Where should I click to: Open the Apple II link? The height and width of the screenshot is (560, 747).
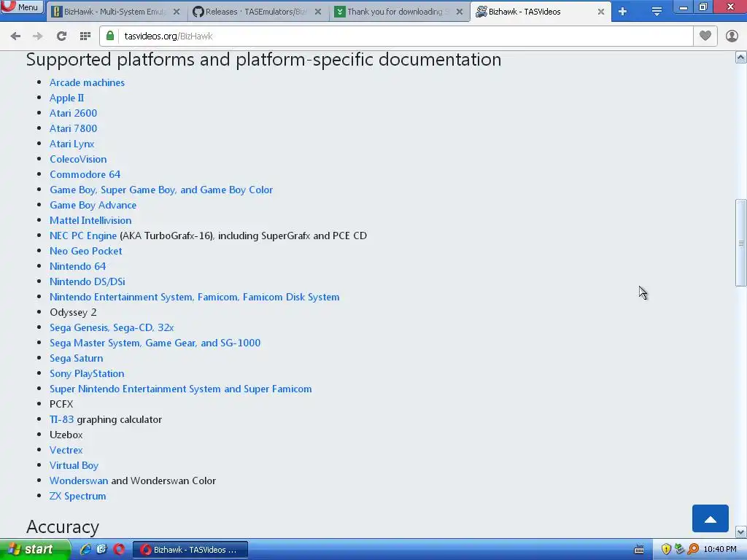point(66,98)
